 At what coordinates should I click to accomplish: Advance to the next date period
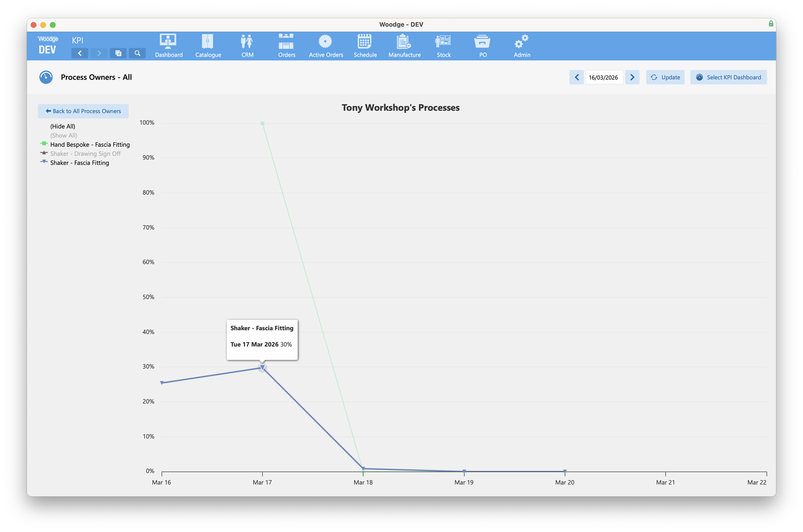pos(632,77)
